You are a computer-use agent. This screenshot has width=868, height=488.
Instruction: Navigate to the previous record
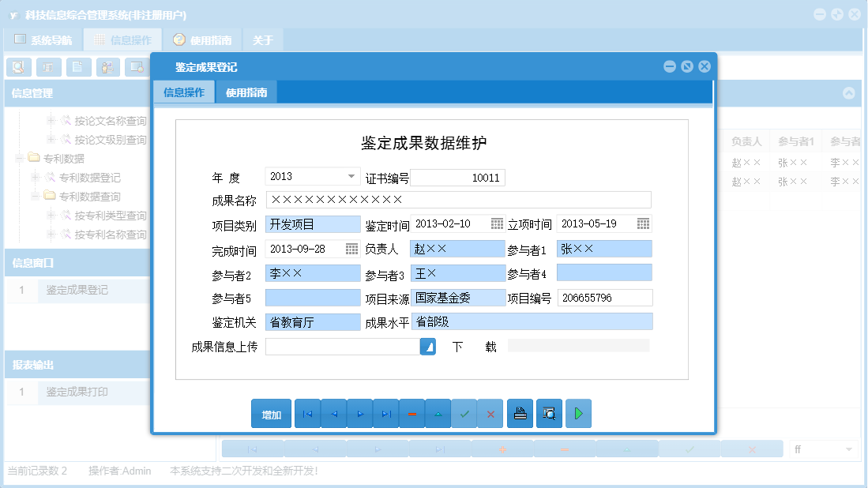coord(334,413)
